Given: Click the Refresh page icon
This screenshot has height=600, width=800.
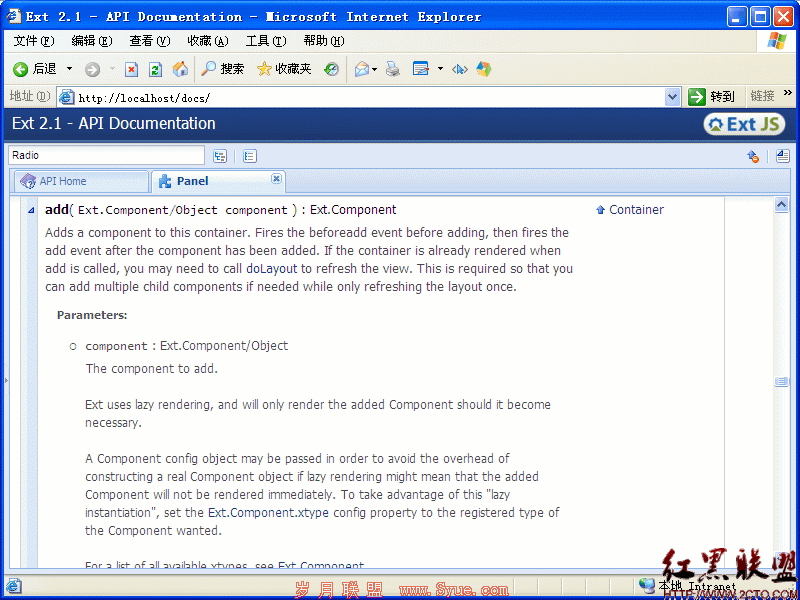Looking at the screenshot, I should (156, 69).
